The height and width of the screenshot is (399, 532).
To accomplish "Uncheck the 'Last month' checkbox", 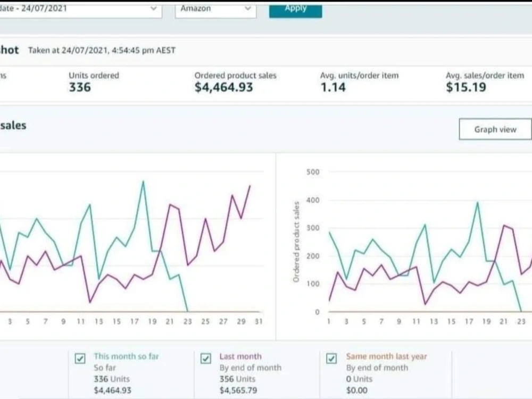I will point(205,359).
